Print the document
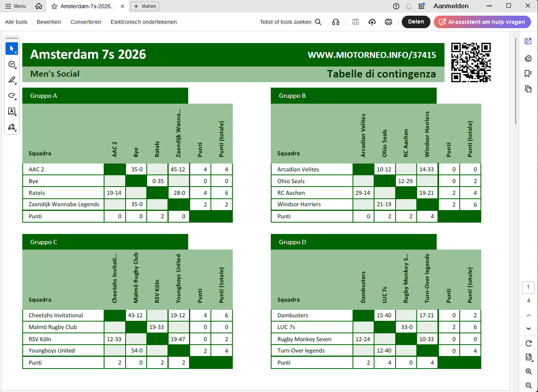Image resolution: width=538 pixels, height=392 pixels. [x=389, y=22]
